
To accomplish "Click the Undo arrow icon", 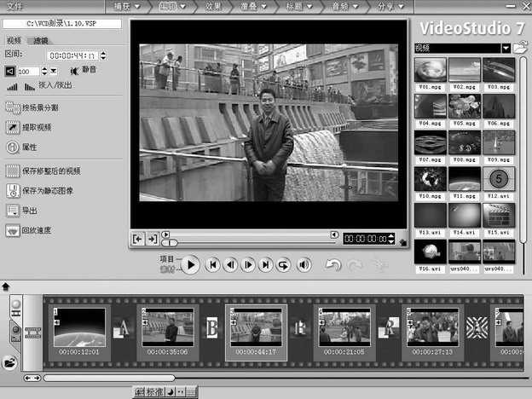I will click(332, 265).
